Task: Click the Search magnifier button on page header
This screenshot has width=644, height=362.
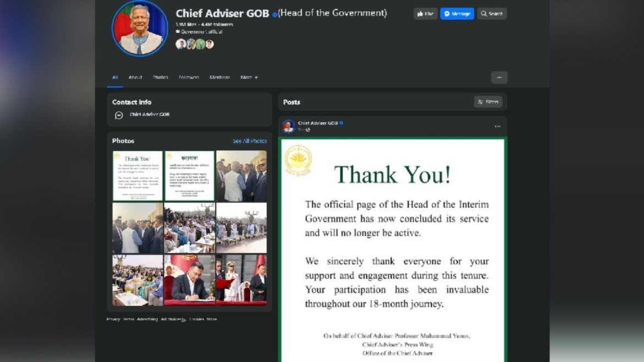Action: [492, 14]
